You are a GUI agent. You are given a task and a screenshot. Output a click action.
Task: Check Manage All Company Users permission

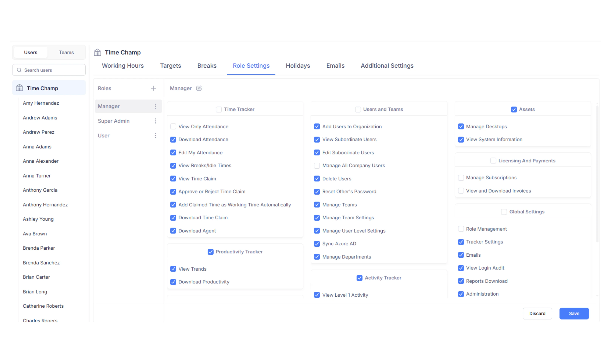[x=317, y=166]
